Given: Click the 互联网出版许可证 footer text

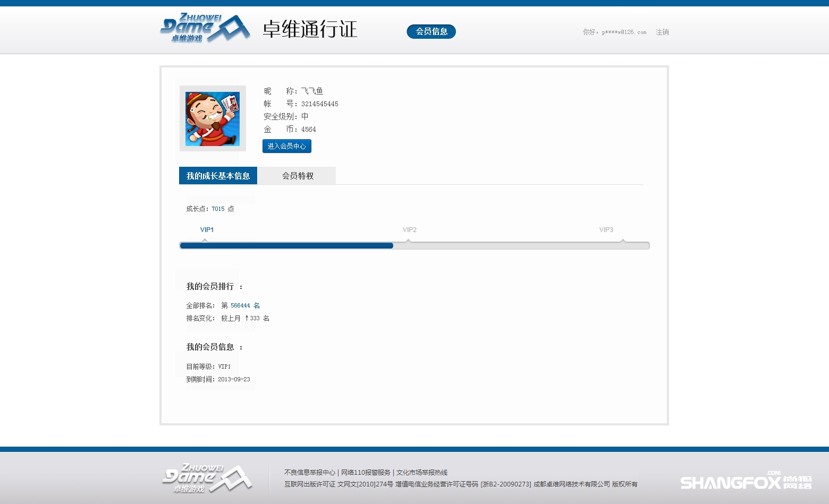Looking at the screenshot, I should [x=310, y=484].
